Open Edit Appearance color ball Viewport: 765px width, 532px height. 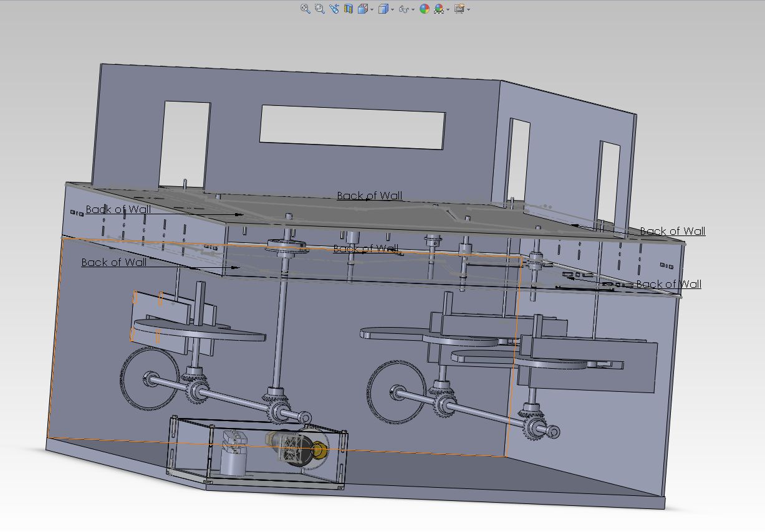click(x=425, y=9)
